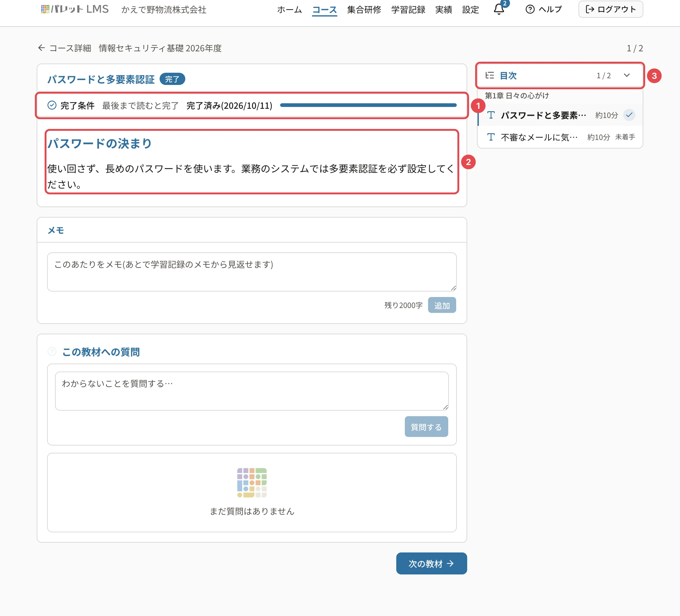Click the 追加 memo button

click(x=442, y=305)
